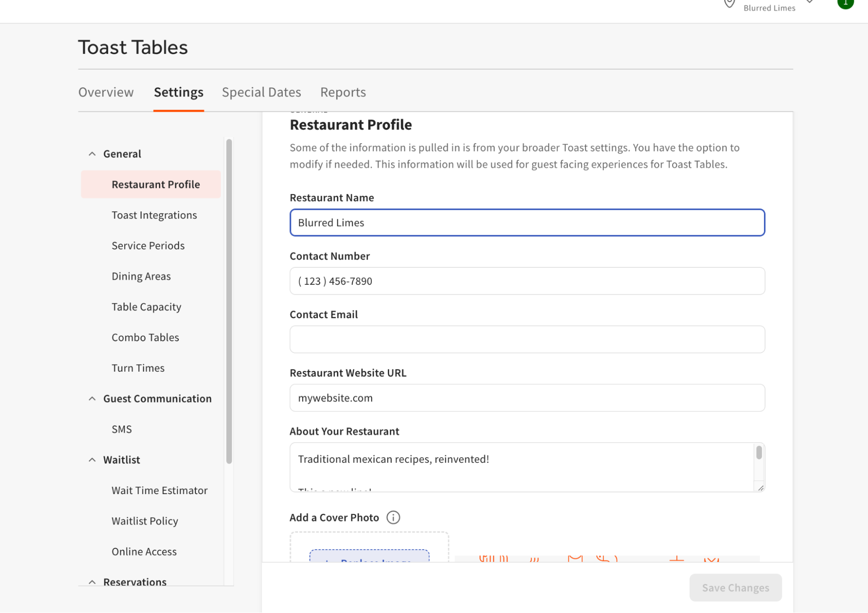
Task: Open Table Capacity settings
Action: click(146, 306)
